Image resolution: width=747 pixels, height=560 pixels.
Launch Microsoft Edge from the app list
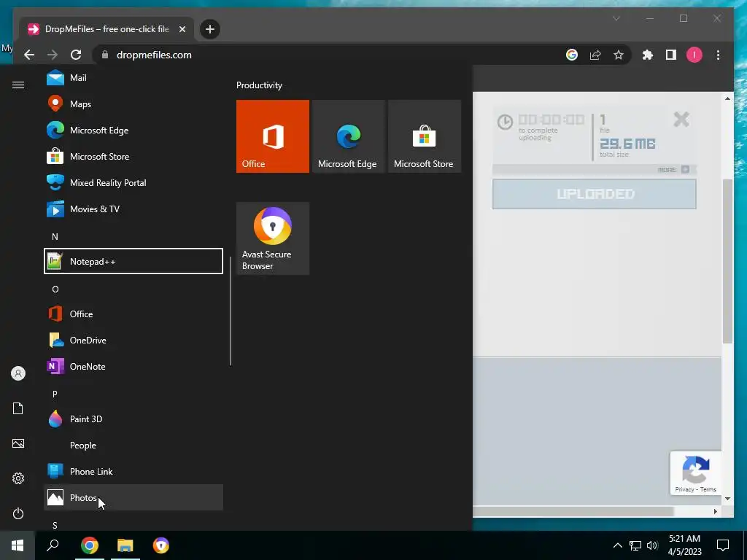tap(133, 130)
